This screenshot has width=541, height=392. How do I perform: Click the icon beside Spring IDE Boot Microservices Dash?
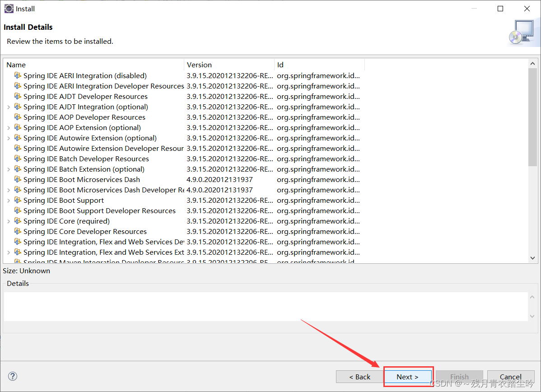click(x=18, y=179)
